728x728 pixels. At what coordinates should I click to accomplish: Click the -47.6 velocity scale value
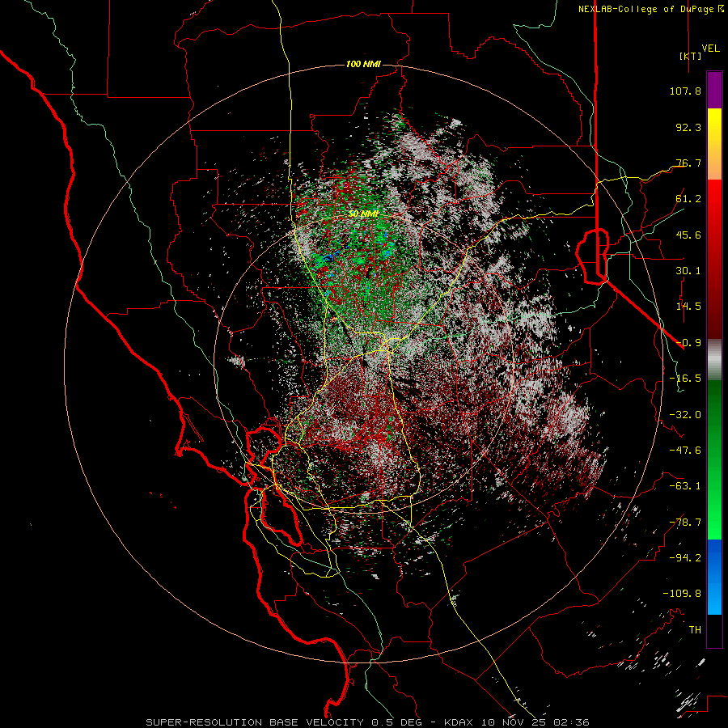pos(685,451)
